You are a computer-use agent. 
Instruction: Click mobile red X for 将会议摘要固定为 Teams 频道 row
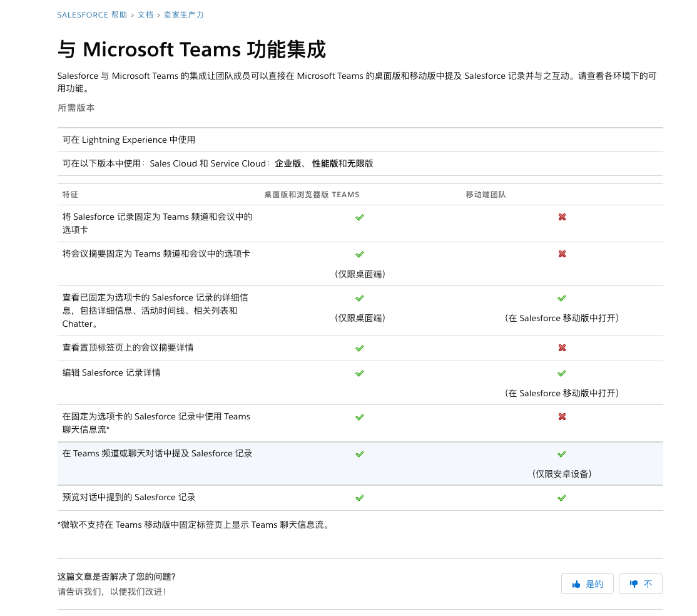(562, 254)
